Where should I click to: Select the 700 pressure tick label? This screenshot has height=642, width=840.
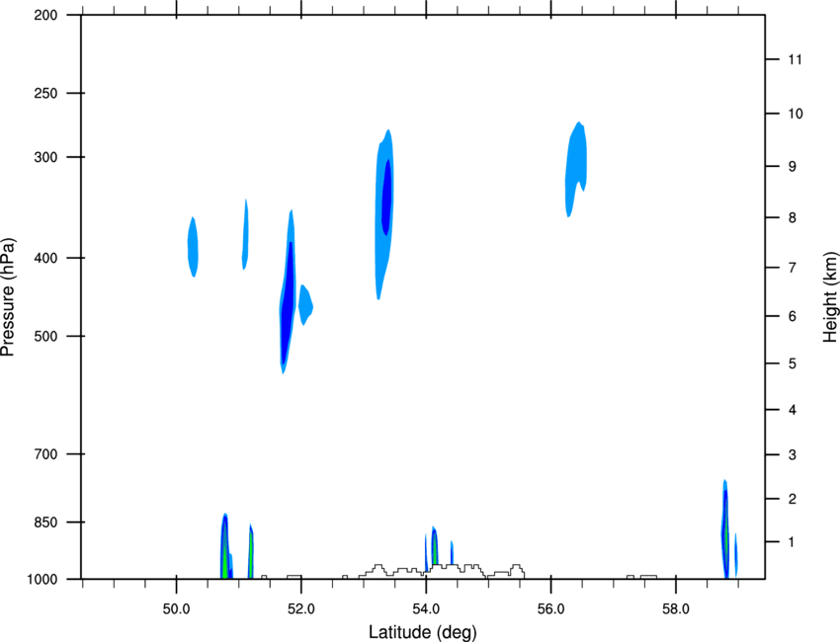(45, 454)
